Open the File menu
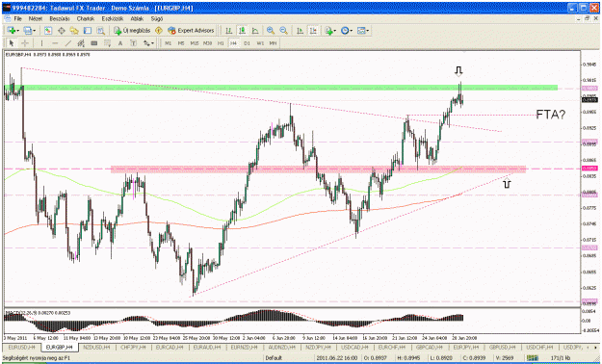Viewport: 602px width, 364px height. pyautogui.click(x=18, y=18)
